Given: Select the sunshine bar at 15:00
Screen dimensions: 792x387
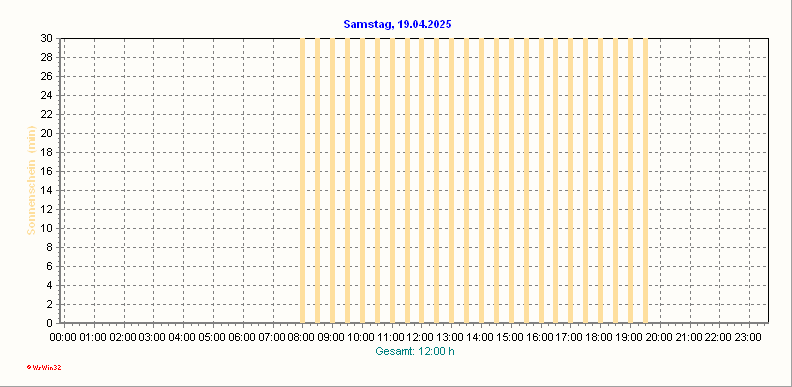Looking at the screenshot, I should [x=511, y=180].
